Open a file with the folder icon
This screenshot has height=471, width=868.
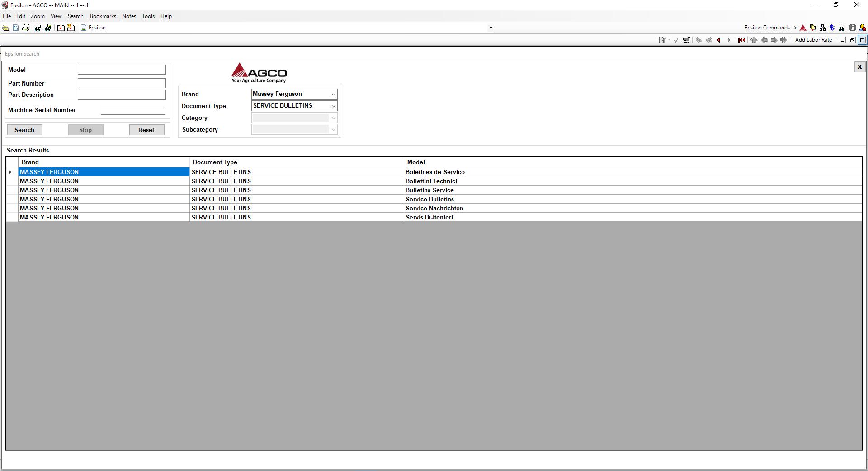tap(6, 27)
